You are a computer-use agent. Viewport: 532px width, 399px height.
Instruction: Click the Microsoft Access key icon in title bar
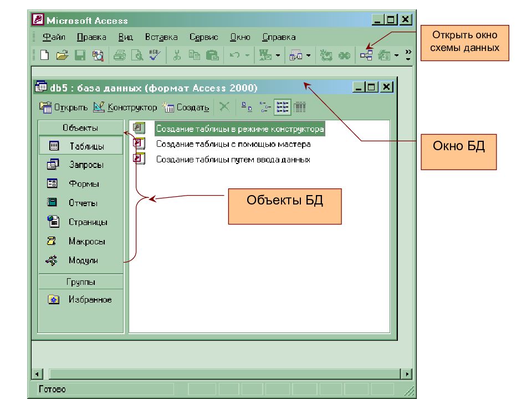[x=38, y=20]
